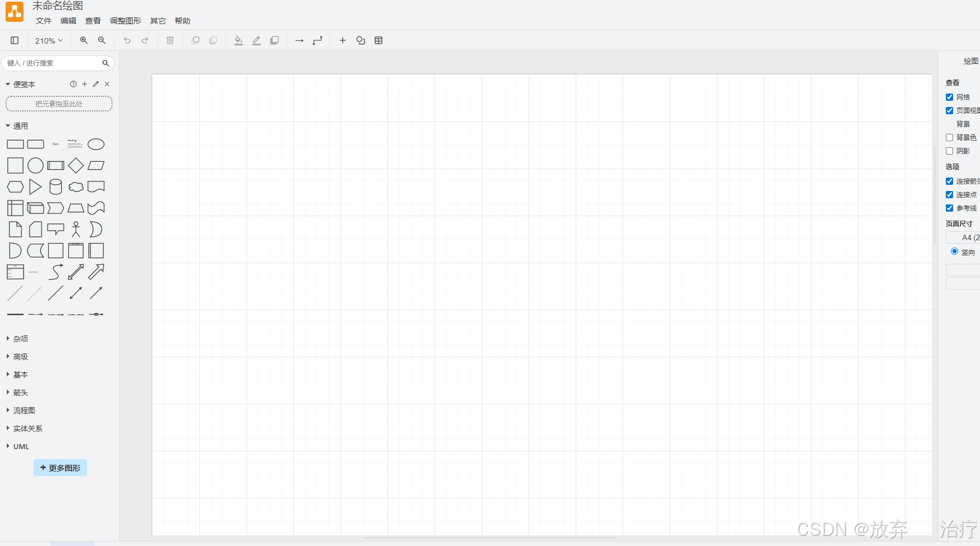Screen dimensions: 980x546
Task: Click the shadow style icon
Action: click(274, 40)
